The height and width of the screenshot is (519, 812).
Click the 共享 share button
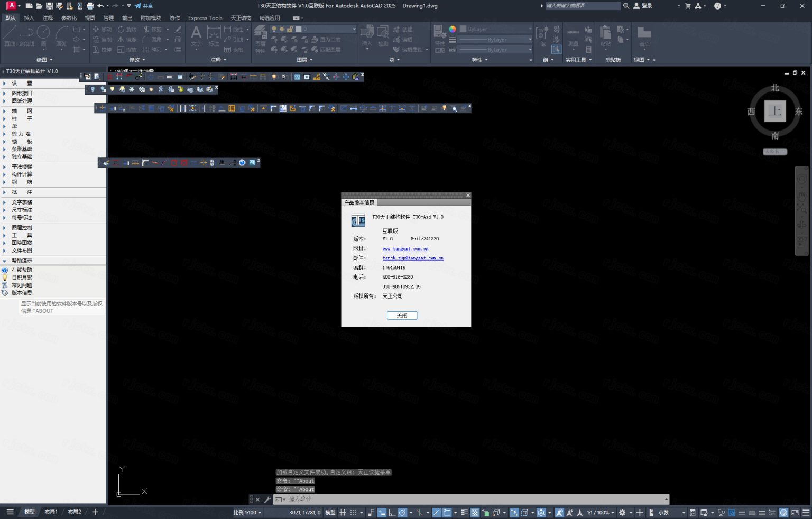point(144,6)
